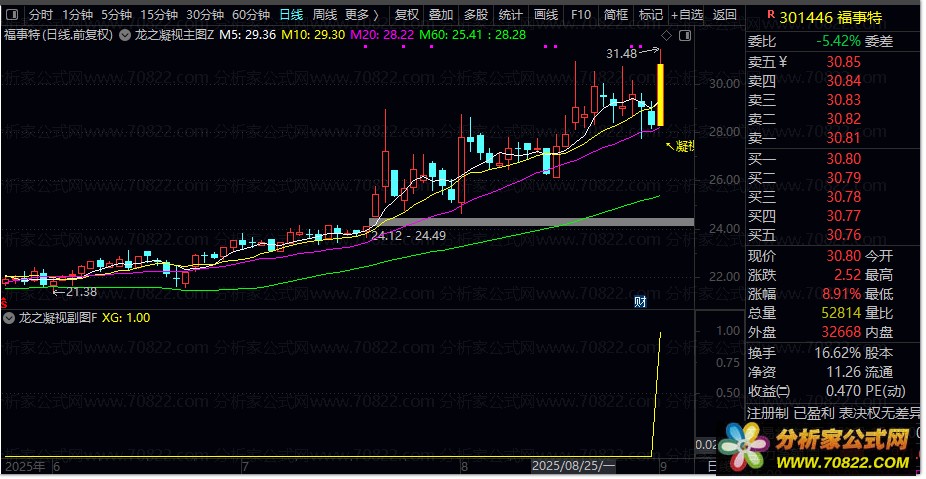The height and width of the screenshot is (479, 926).
Task: Open the 龙之凝视副图F indicator dropdown arrow
Action: (9, 318)
